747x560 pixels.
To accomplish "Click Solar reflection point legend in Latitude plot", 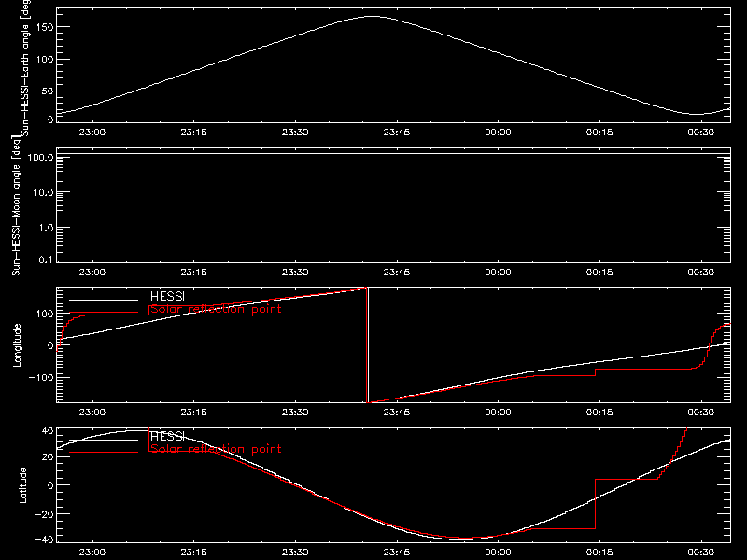I will 216,449.
